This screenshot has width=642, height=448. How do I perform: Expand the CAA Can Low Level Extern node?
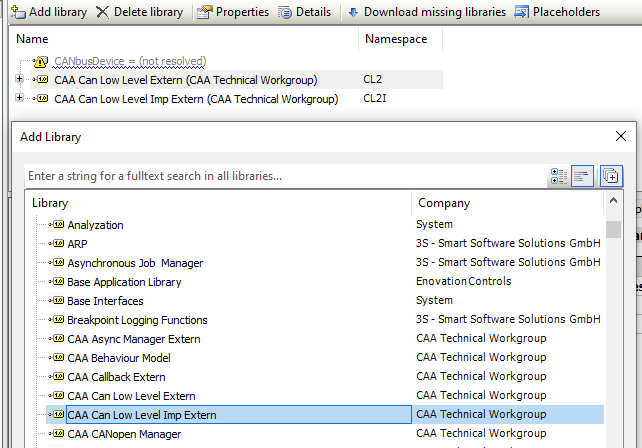(21, 80)
